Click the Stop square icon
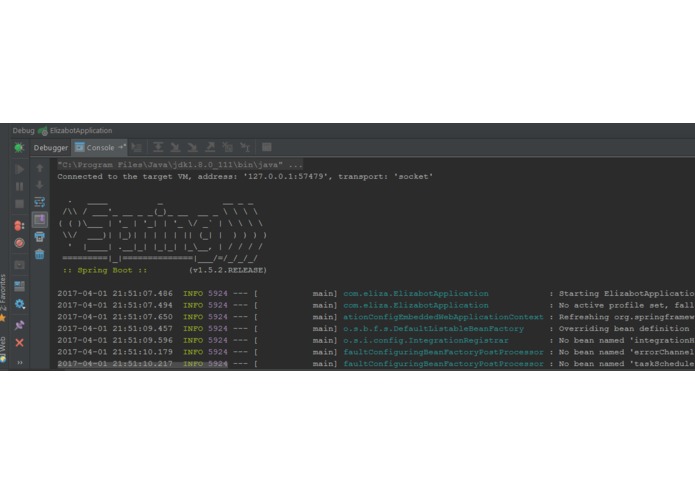This screenshot has width=695, height=494. [20, 204]
